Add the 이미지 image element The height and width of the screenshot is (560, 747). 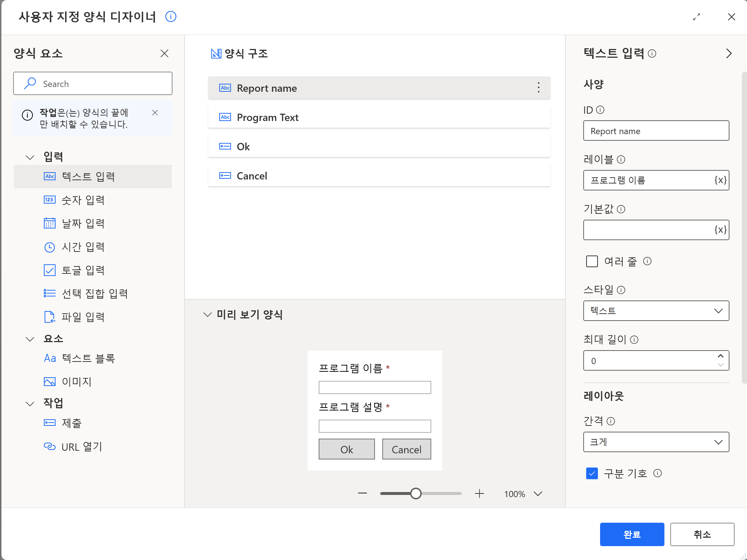click(x=76, y=382)
